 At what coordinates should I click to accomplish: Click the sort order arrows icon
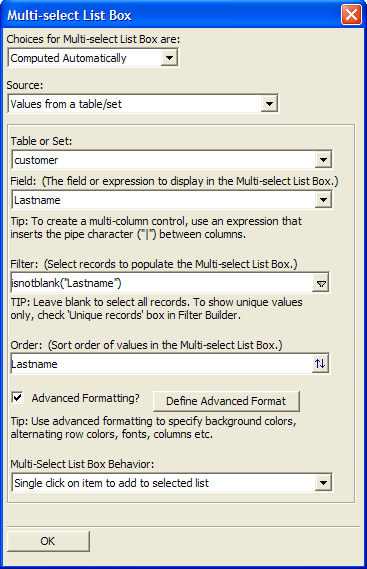pyautogui.click(x=320, y=364)
